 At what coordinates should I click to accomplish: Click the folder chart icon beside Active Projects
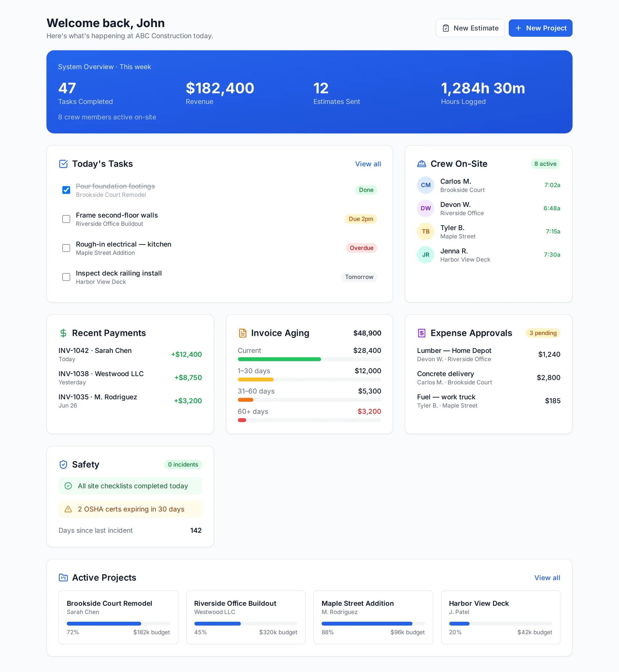click(x=63, y=578)
